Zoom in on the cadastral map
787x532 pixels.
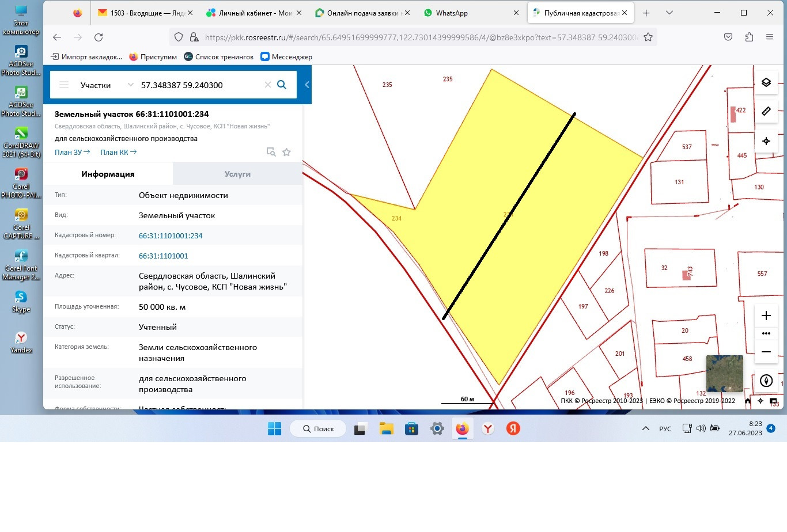click(766, 316)
